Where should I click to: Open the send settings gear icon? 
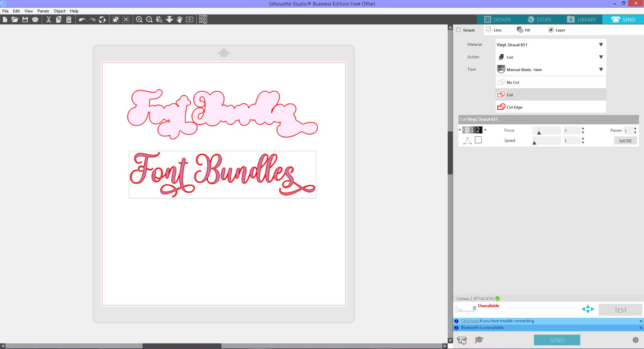[635, 340]
